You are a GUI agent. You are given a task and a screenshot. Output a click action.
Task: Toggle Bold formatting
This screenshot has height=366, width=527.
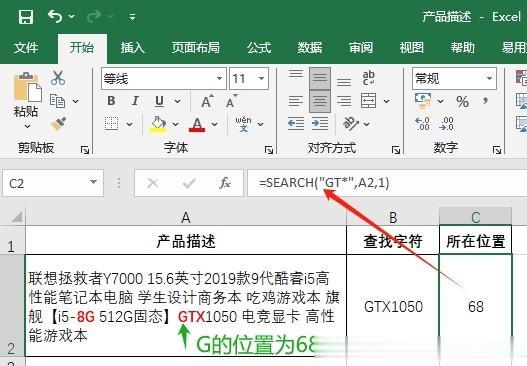coord(111,100)
